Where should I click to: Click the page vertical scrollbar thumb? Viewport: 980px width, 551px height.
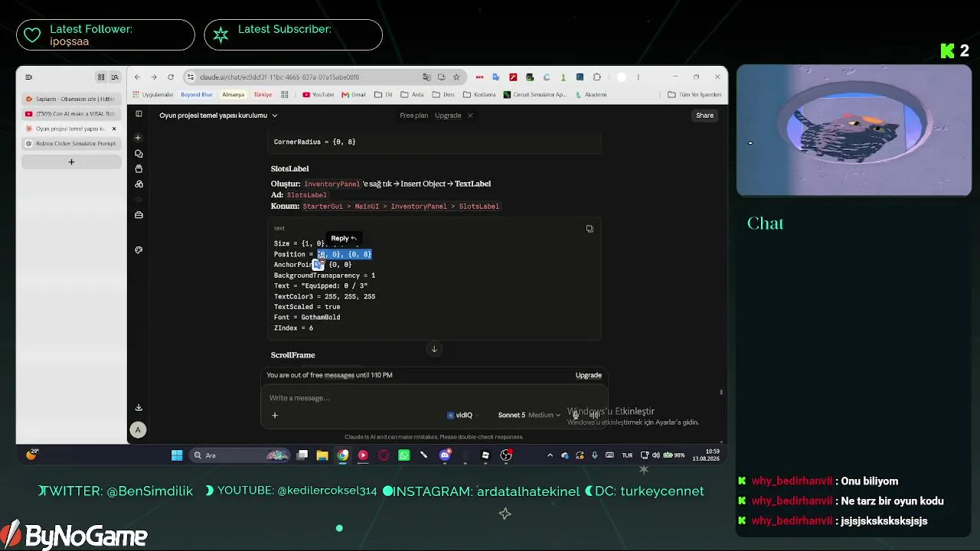pos(720,393)
